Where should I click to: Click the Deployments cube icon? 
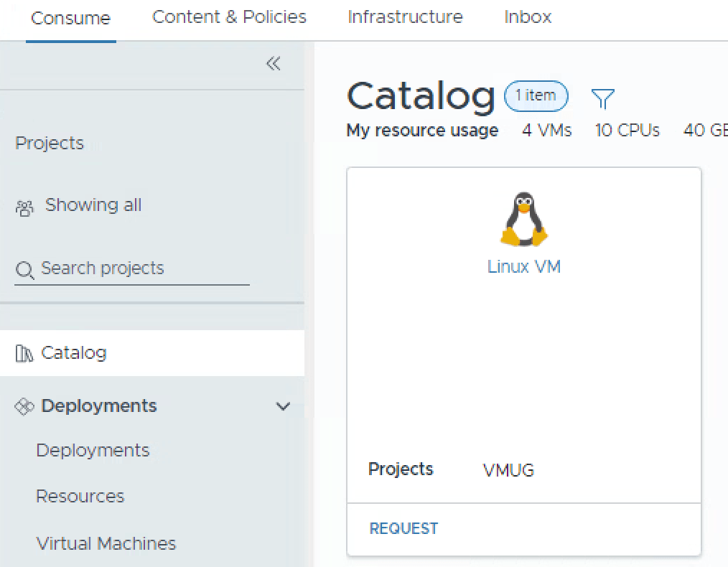[24, 406]
